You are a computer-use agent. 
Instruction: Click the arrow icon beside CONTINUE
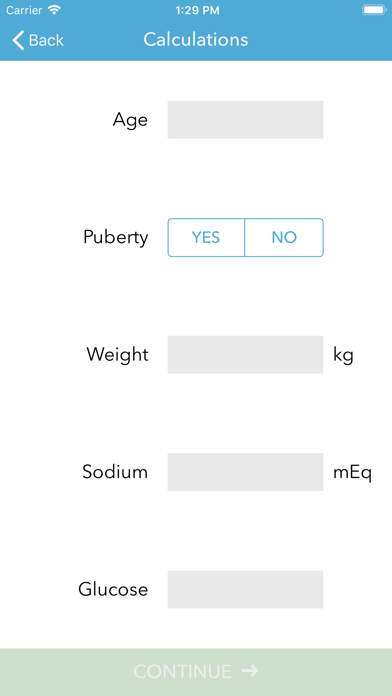249,671
